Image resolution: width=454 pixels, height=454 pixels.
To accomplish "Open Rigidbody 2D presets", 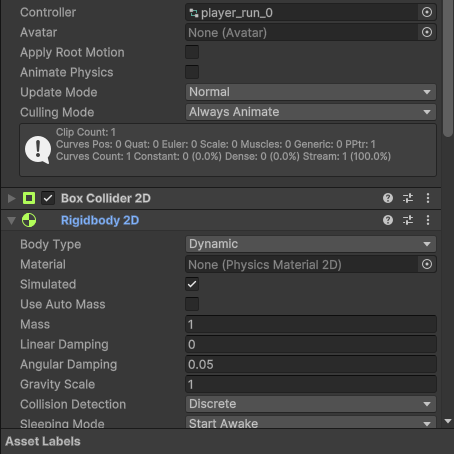I will click(408, 220).
